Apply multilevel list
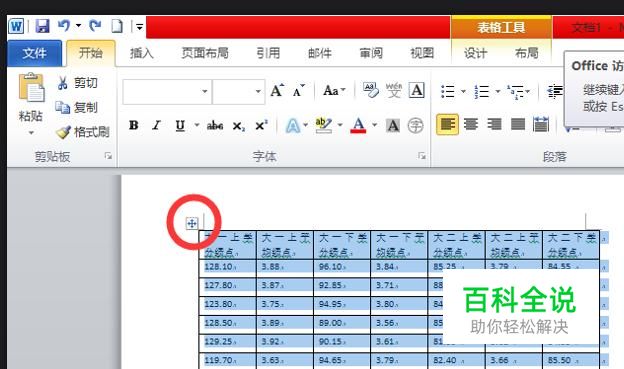Screen dimensions: 624x369 click(515, 91)
